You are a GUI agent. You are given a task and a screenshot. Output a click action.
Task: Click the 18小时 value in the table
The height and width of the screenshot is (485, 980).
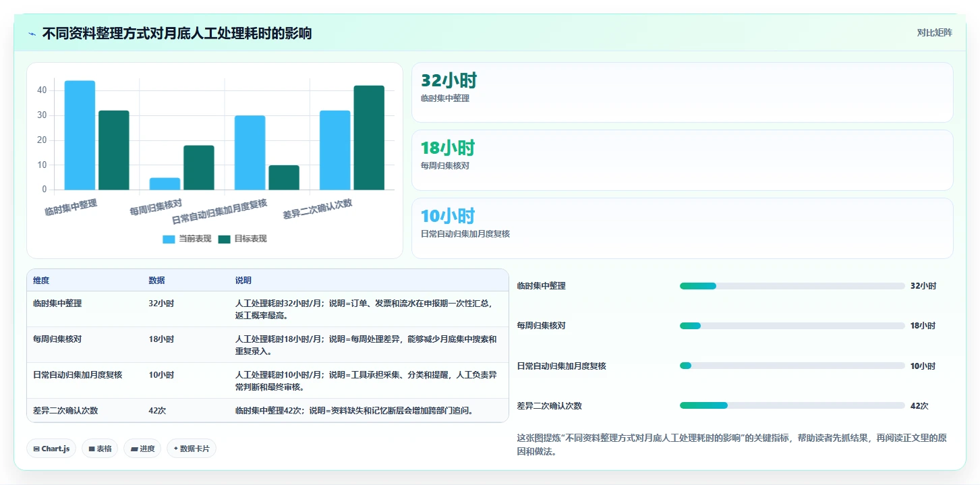click(x=161, y=339)
